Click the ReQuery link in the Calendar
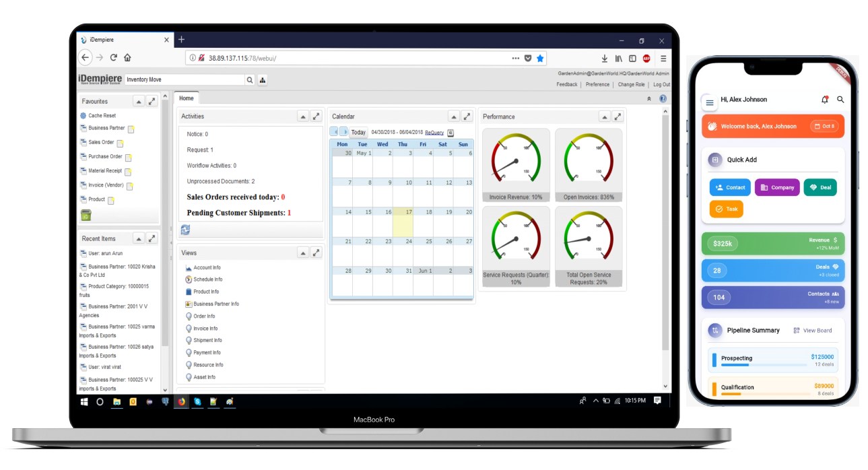The height and width of the screenshot is (470, 868). pyautogui.click(x=434, y=132)
